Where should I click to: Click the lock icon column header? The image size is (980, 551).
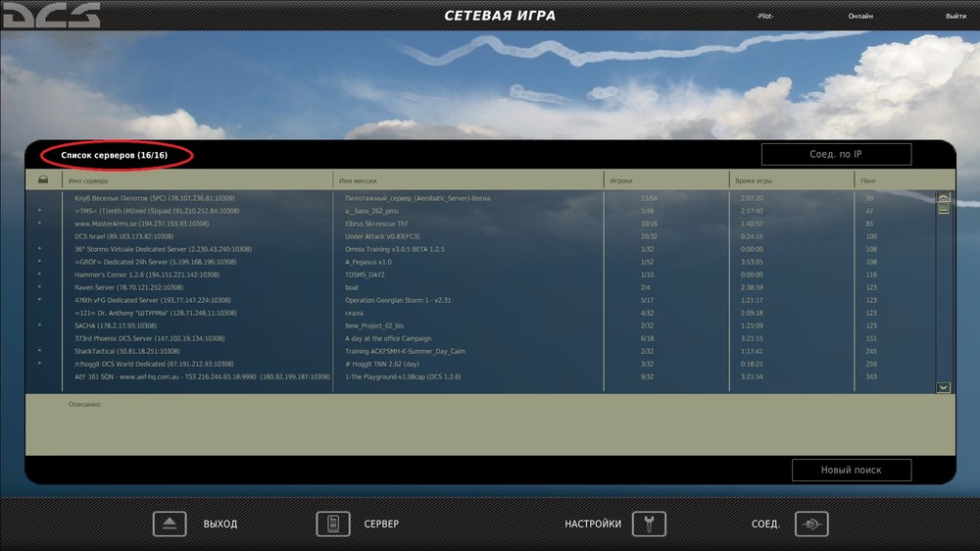pyautogui.click(x=43, y=179)
